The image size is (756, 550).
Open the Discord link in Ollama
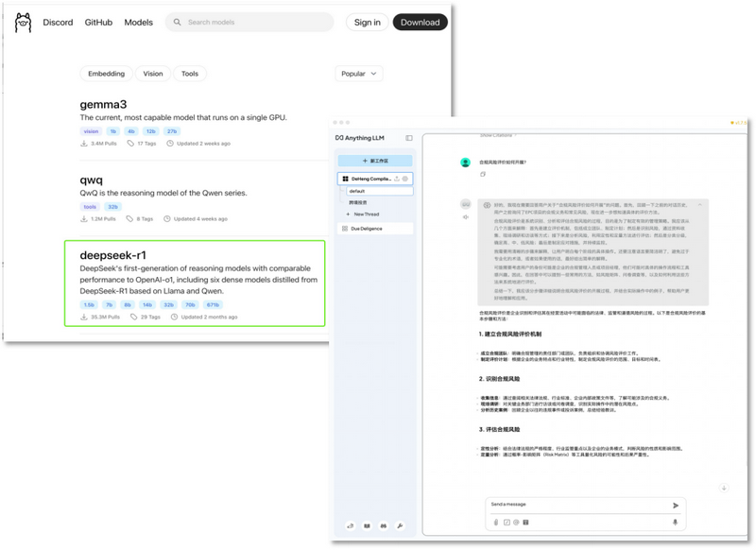58,22
